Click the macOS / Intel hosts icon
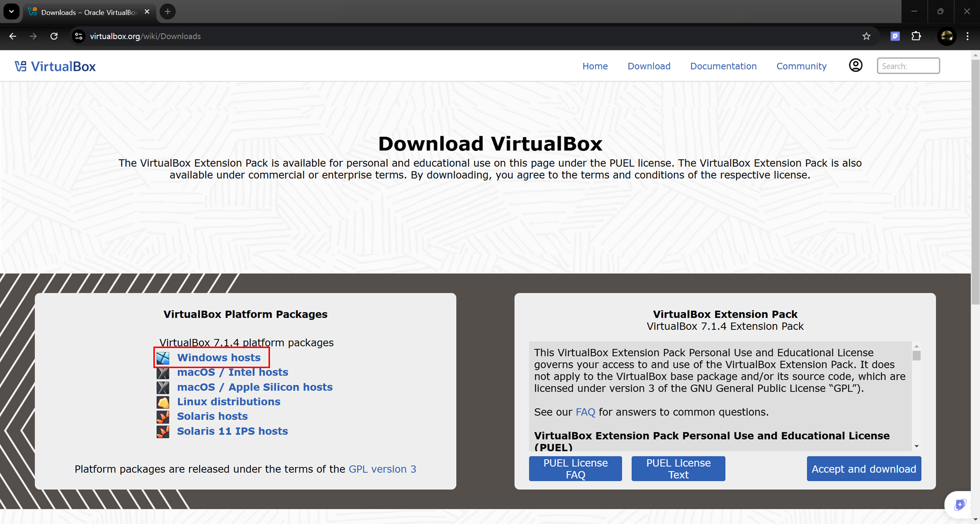The height and width of the screenshot is (524, 980). (x=163, y=373)
